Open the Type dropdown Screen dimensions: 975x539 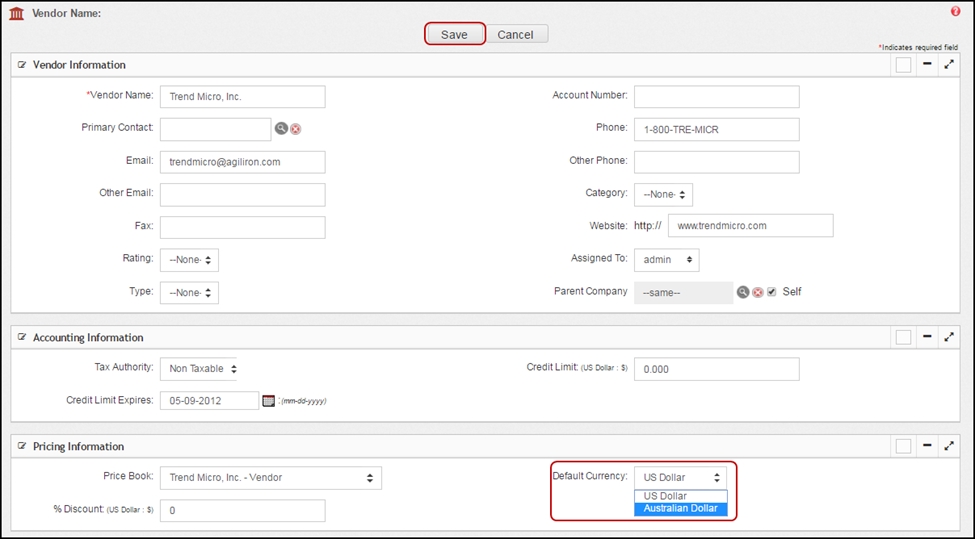(x=189, y=292)
